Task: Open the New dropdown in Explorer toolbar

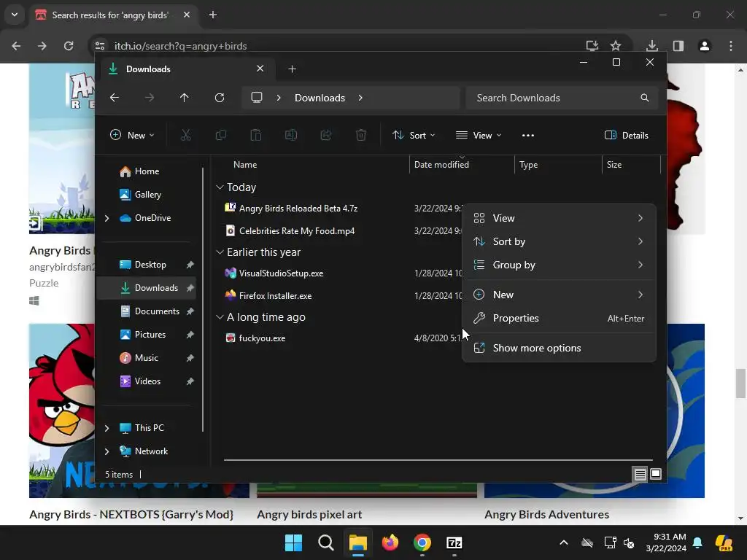Action: click(x=132, y=135)
